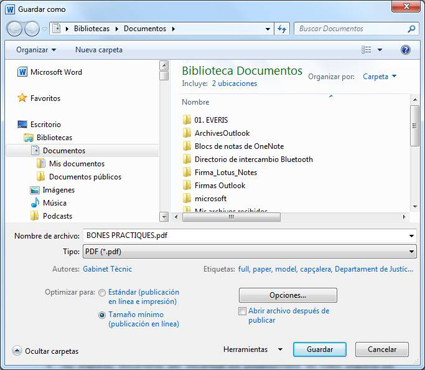425x370 pixels.
Task: Open the Nombre de archivo dropdown arrow
Action: pyautogui.click(x=412, y=236)
